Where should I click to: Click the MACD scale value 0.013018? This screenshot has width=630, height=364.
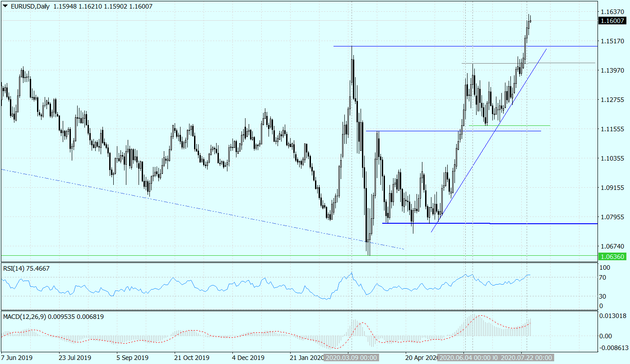(x=614, y=316)
